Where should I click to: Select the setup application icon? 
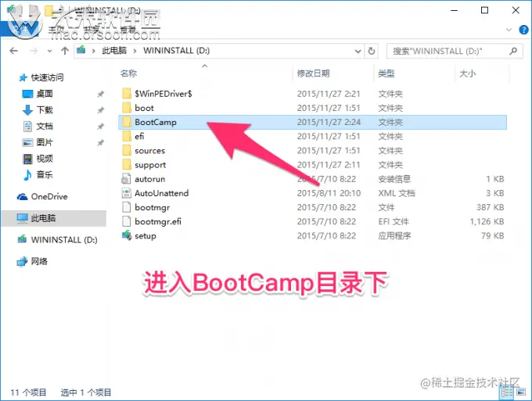(x=127, y=235)
